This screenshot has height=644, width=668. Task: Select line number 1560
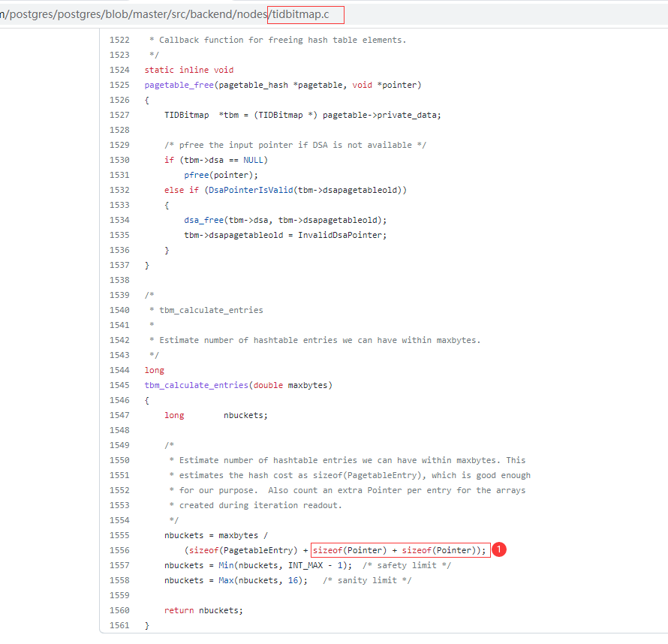(119, 610)
